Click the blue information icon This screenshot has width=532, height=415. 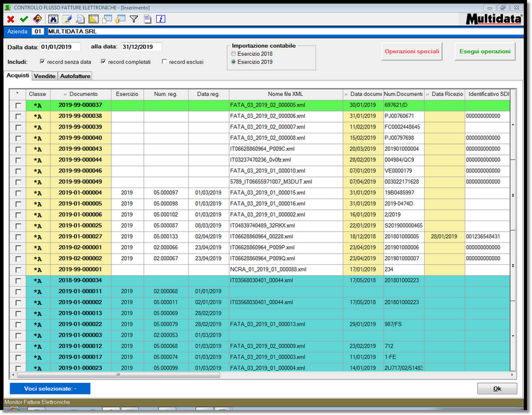[x=160, y=19]
